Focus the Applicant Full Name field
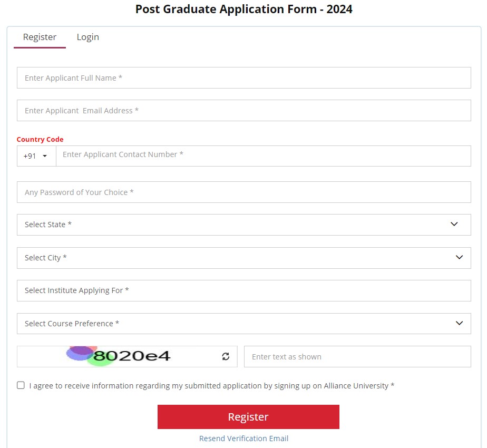The height and width of the screenshot is (448, 487). [244, 78]
